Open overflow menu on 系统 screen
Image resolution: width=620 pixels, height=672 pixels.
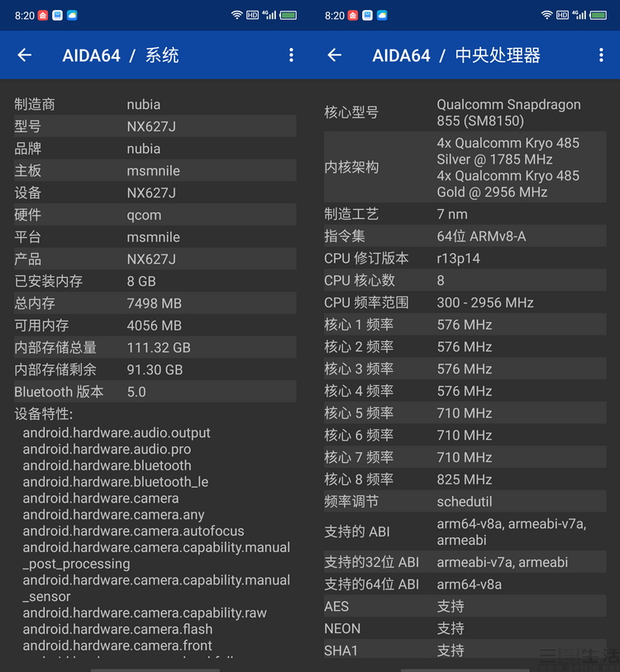pos(291,55)
